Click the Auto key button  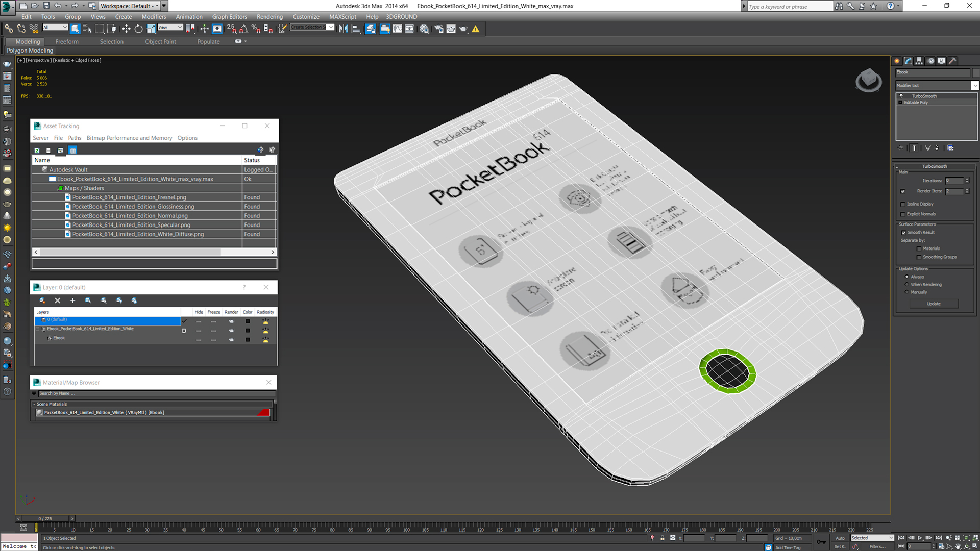pyautogui.click(x=840, y=538)
